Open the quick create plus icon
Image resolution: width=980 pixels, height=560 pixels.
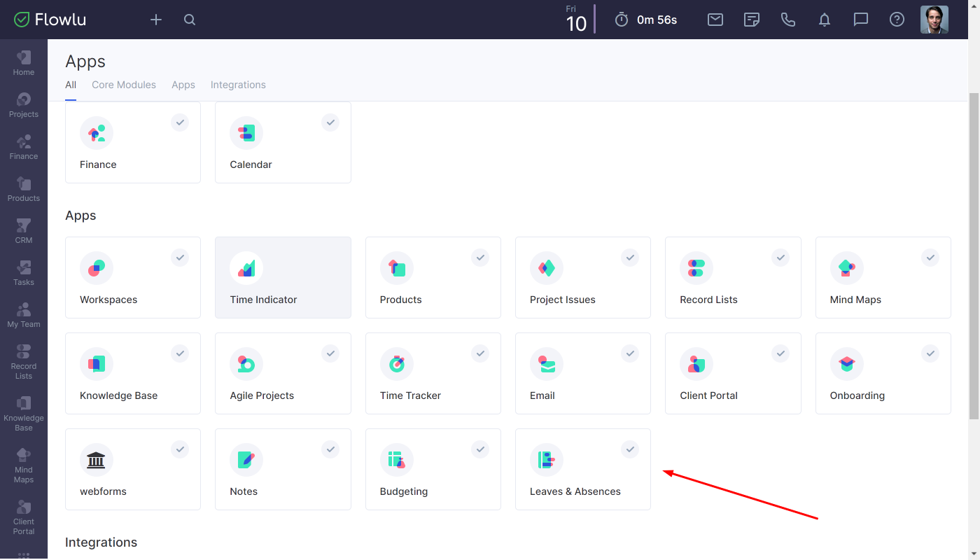pyautogui.click(x=156, y=20)
